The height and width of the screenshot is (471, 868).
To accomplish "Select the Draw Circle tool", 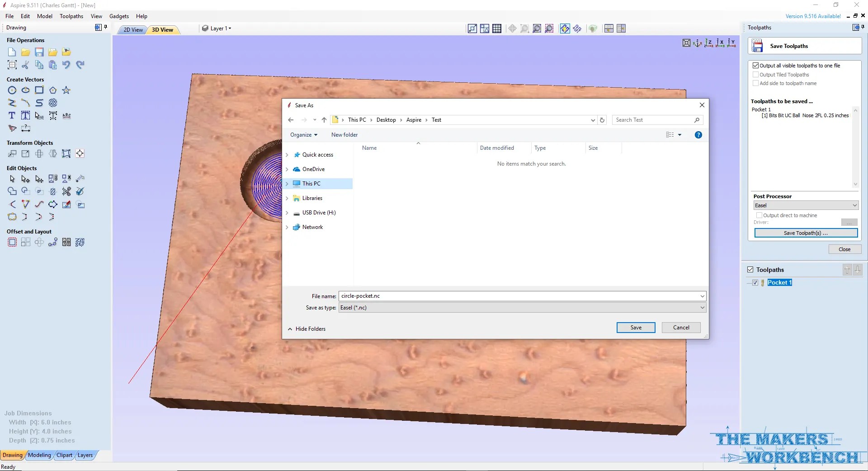I will pyautogui.click(x=12, y=90).
